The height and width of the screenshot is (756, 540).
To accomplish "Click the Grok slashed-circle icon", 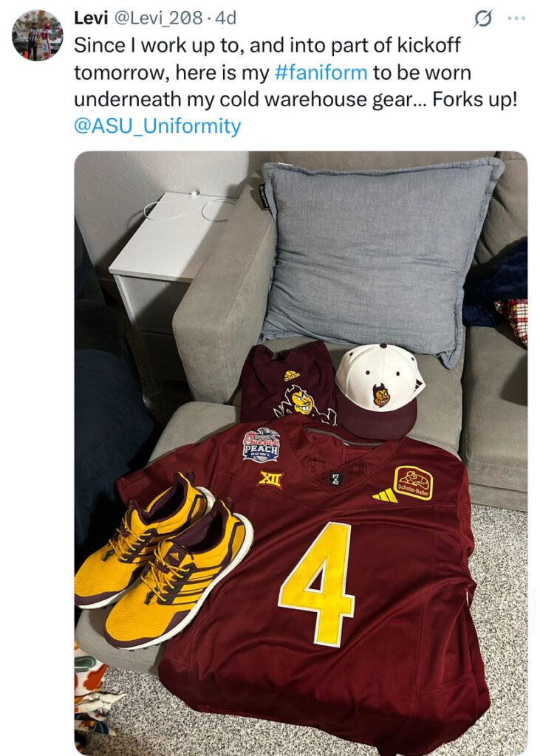I will point(483,18).
